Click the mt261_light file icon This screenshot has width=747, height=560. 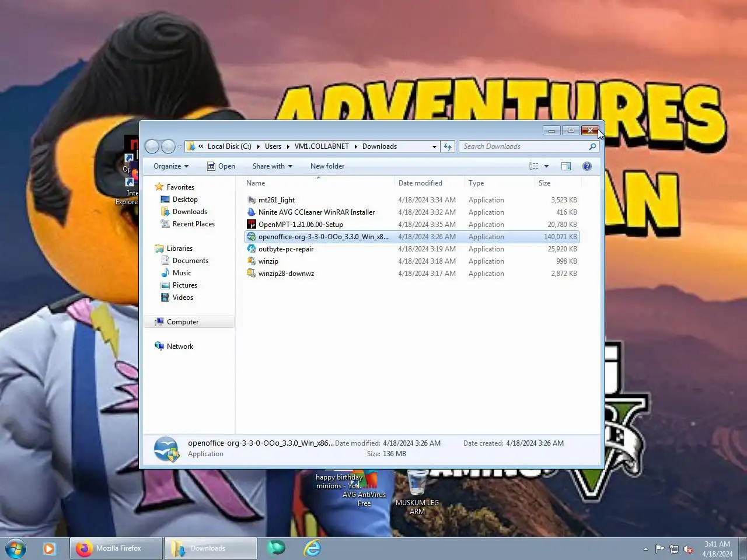(252, 200)
